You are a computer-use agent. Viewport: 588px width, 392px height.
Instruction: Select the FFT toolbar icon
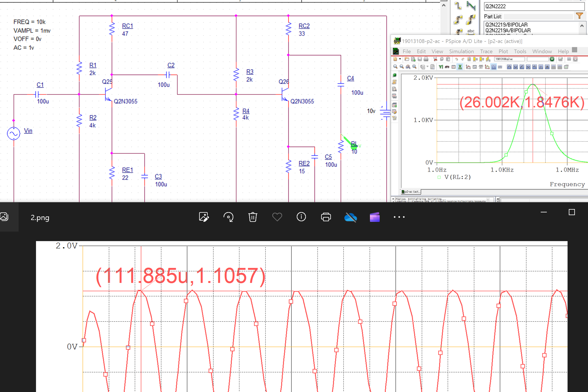click(447, 67)
